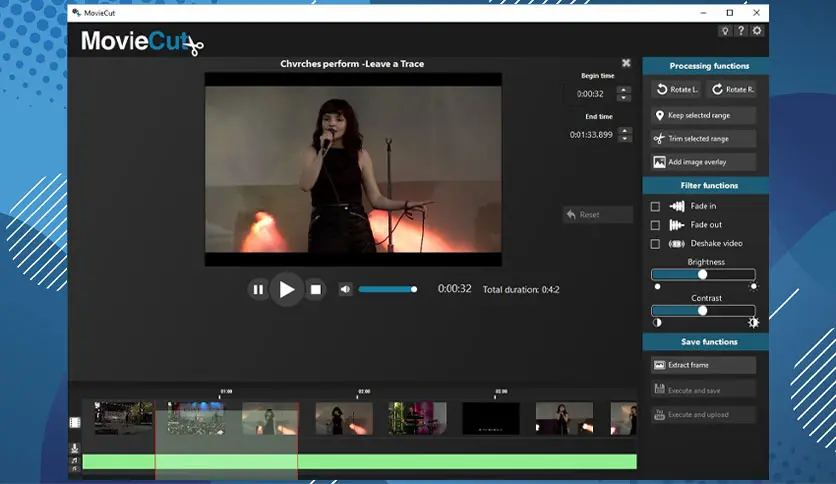Click the filmstrip icon beside the timeline

(75, 423)
